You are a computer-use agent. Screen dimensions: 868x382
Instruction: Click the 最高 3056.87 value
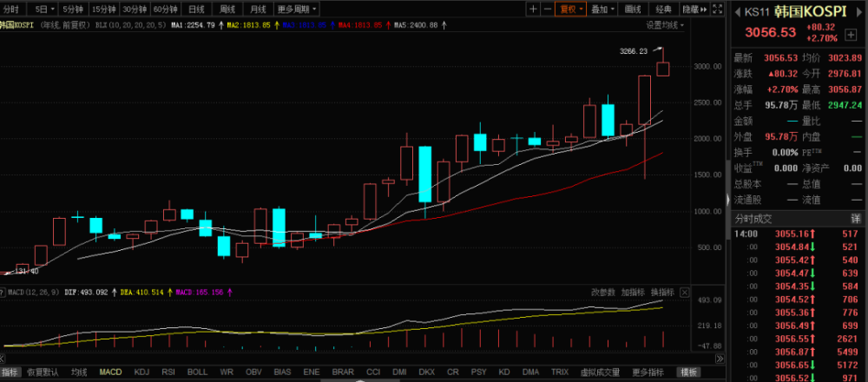tap(845, 89)
